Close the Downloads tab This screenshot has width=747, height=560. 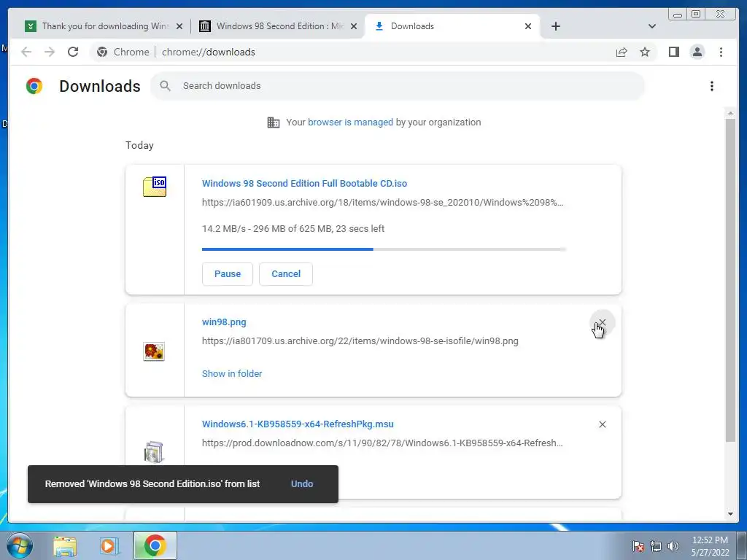pos(528,26)
